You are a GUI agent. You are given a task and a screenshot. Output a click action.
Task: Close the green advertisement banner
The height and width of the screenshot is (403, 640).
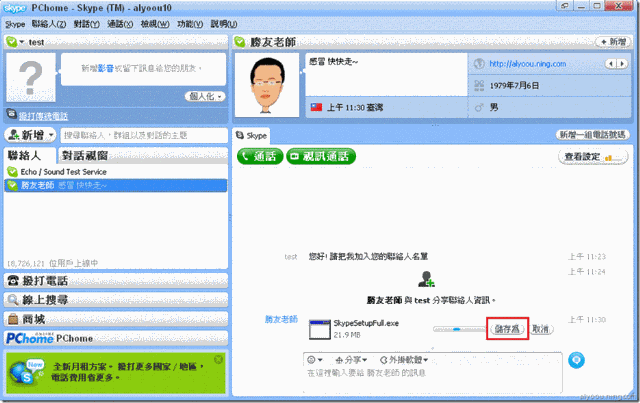pyautogui.click(x=219, y=359)
